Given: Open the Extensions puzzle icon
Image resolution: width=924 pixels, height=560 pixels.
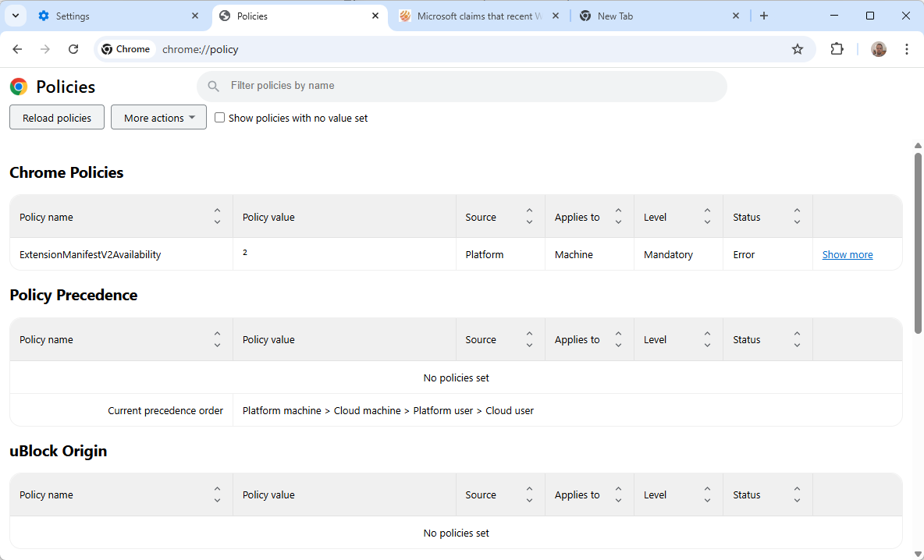Looking at the screenshot, I should (x=837, y=49).
